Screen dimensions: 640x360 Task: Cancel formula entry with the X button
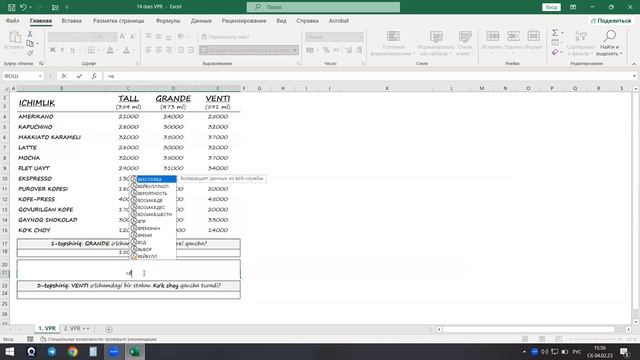pos(64,76)
